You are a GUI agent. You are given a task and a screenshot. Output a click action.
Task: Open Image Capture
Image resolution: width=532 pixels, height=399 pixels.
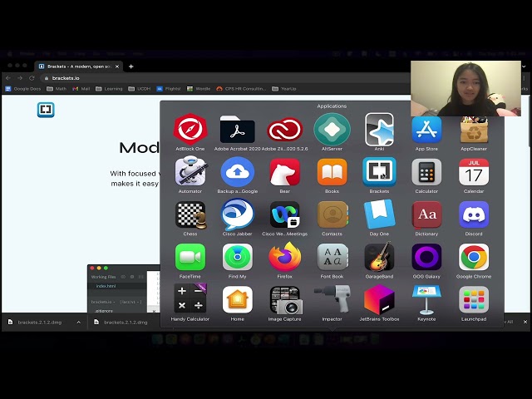point(284,300)
